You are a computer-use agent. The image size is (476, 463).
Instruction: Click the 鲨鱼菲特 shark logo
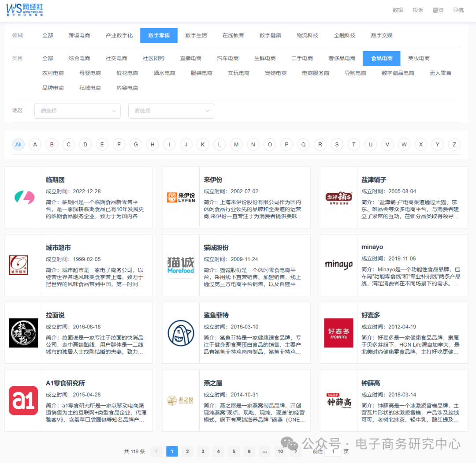[181, 332]
